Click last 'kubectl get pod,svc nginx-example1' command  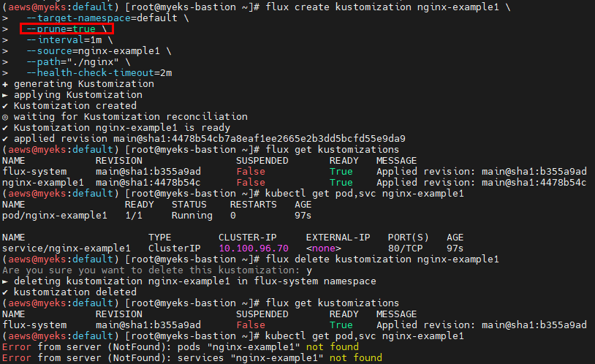click(x=364, y=336)
